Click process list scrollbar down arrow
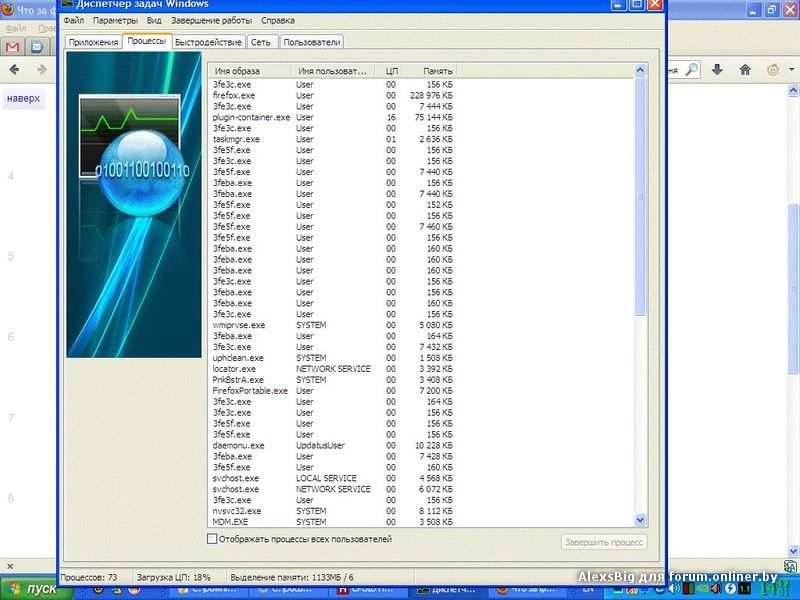Image resolution: width=800 pixels, height=600 pixels. (640, 520)
